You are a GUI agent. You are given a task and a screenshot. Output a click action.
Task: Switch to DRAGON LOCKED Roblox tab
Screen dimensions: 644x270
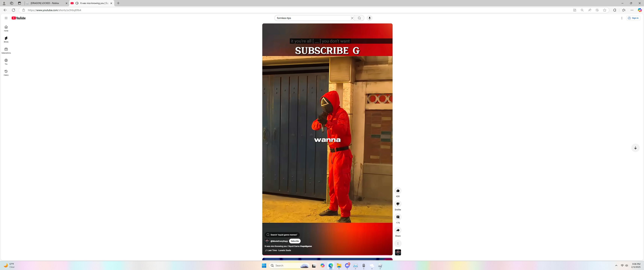coord(45,3)
